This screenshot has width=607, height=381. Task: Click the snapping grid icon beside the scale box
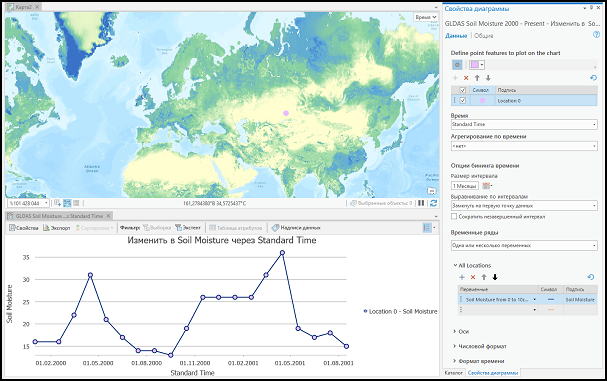(x=57, y=203)
